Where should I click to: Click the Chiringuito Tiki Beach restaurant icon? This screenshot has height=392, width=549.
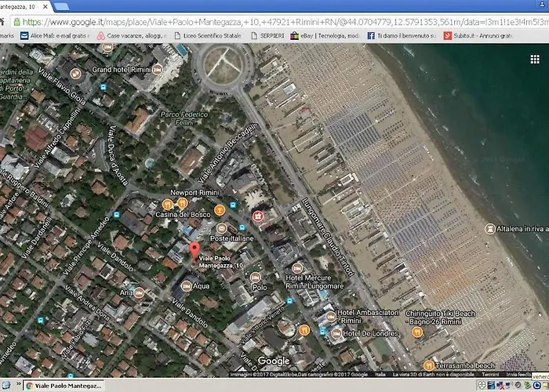click(416, 332)
